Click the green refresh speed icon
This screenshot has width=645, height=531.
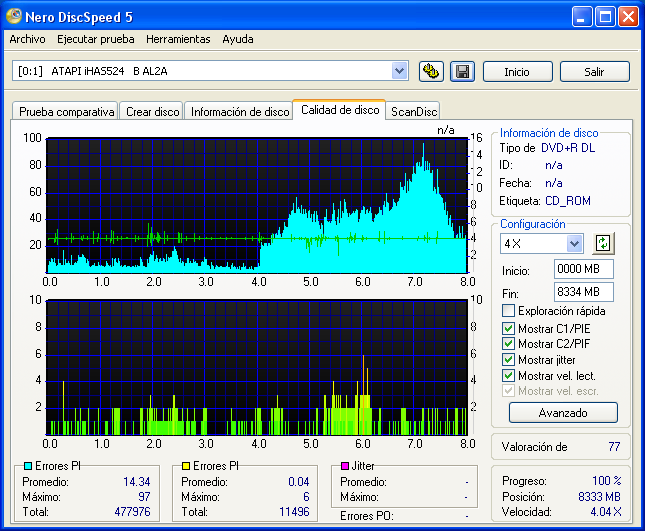pos(602,244)
